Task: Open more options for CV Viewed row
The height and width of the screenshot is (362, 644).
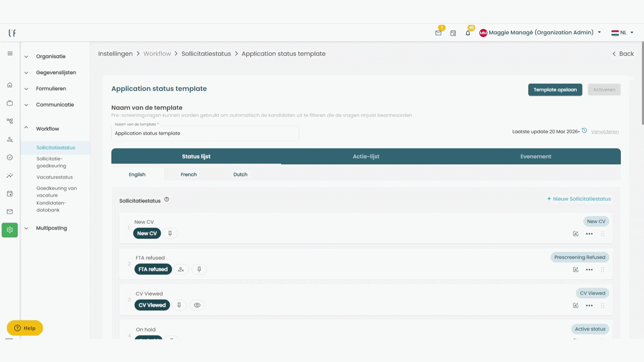Action: pos(589,305)
